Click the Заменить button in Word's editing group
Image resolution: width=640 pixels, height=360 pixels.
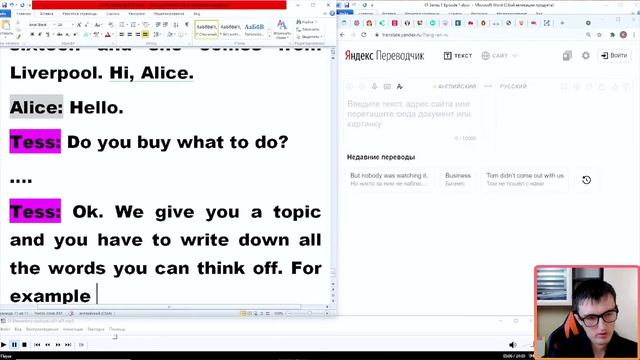(x=308, y=29)
